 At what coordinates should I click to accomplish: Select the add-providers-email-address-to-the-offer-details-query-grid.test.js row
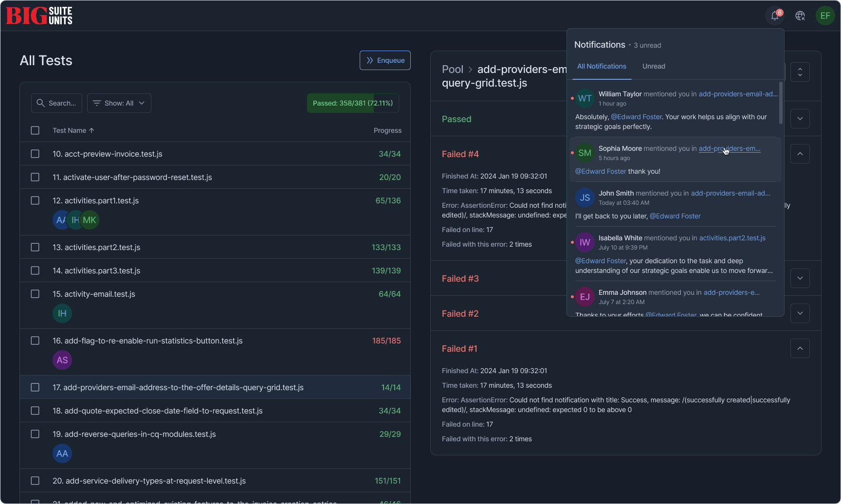coord(215,387)
